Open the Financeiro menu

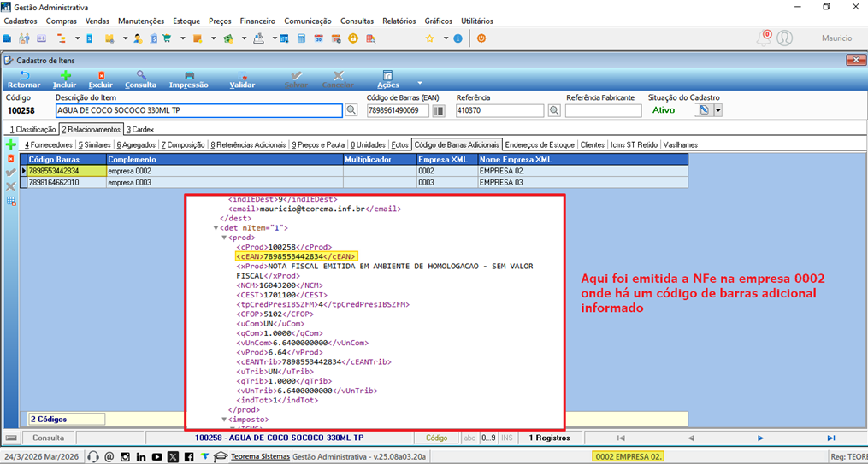(x=257, y=21)
